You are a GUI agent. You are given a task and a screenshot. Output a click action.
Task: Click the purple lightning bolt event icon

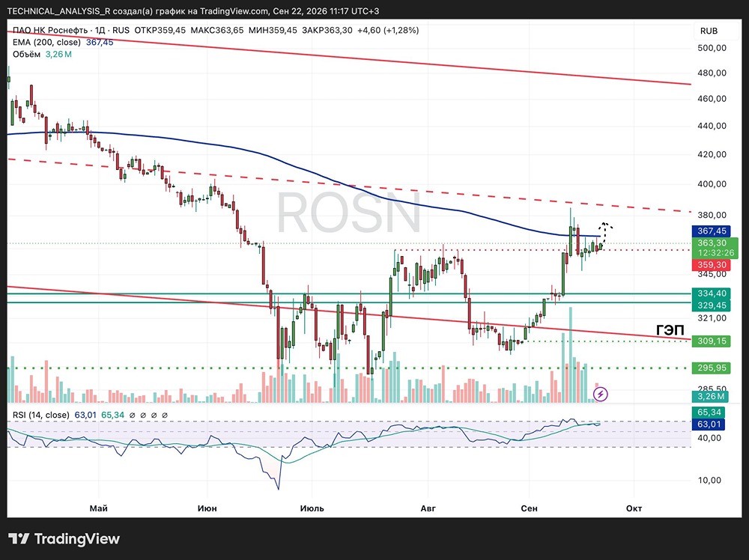click(601, 394)
